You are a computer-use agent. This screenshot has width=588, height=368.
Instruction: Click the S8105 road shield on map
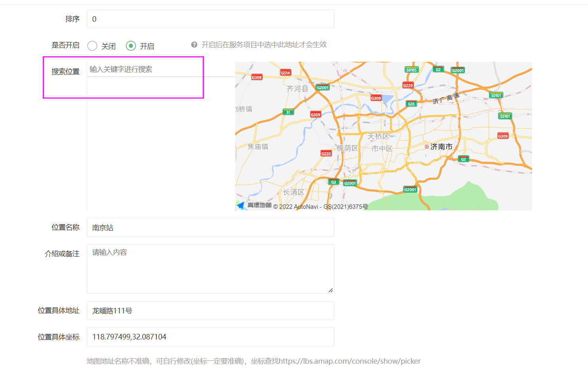pos(411,70)
